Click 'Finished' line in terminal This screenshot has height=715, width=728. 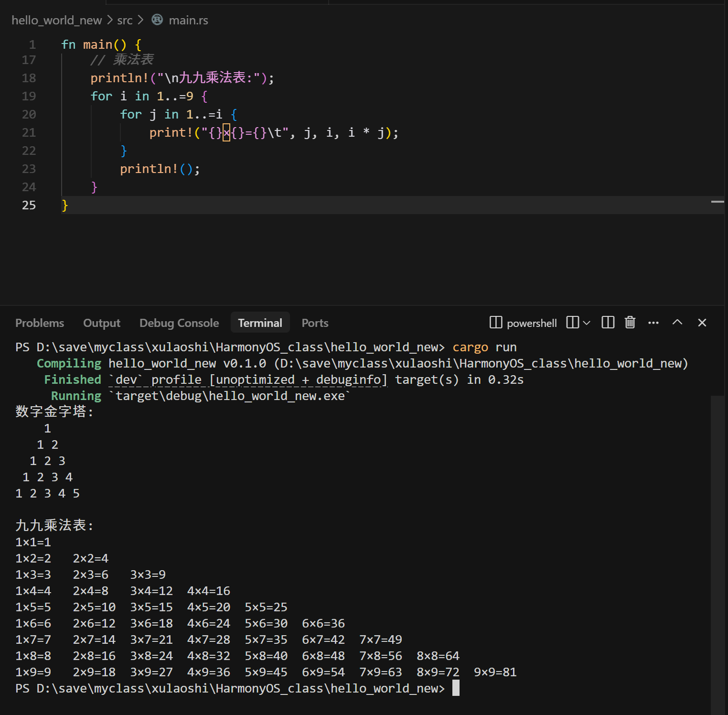click(x=284, y=379)
